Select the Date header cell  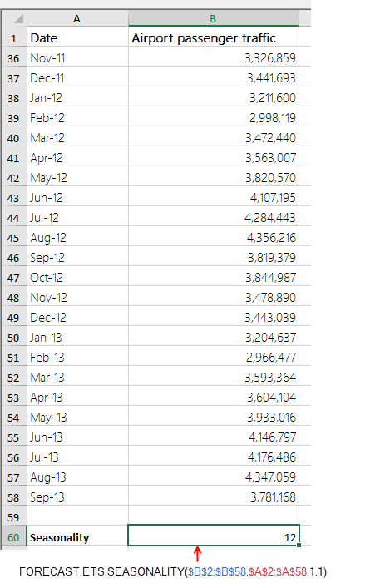[77, 38]
